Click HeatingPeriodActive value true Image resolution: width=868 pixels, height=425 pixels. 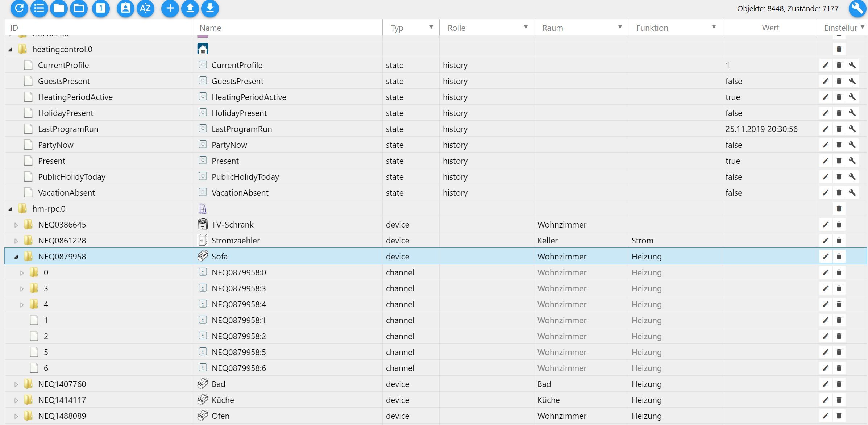[732, 97]
